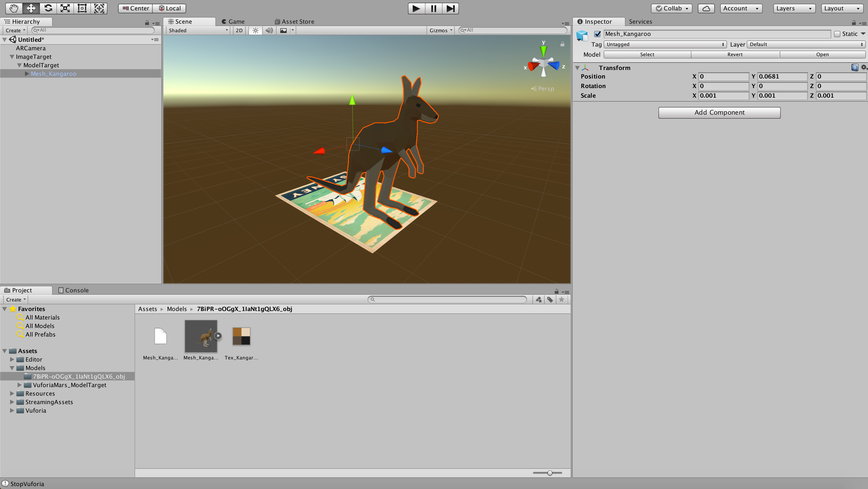Screen dimensions: 868x489
Task: Lock the Hierarchy panel
Action: coord(147,23)
